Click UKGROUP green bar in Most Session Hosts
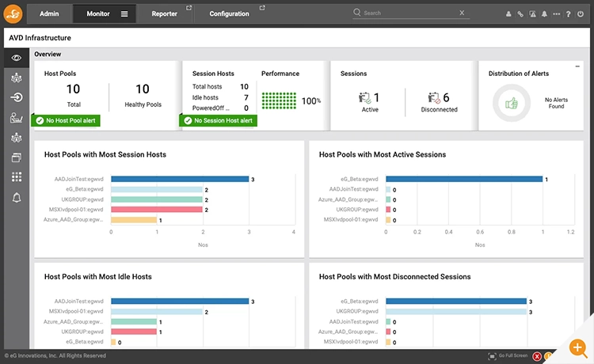594x364 pixels. point(157,199)
